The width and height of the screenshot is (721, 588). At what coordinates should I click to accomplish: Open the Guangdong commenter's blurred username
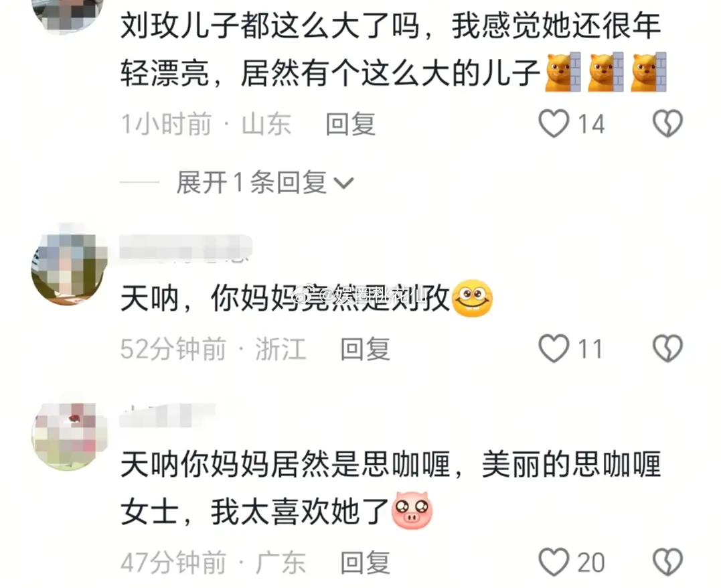point(168,415)
